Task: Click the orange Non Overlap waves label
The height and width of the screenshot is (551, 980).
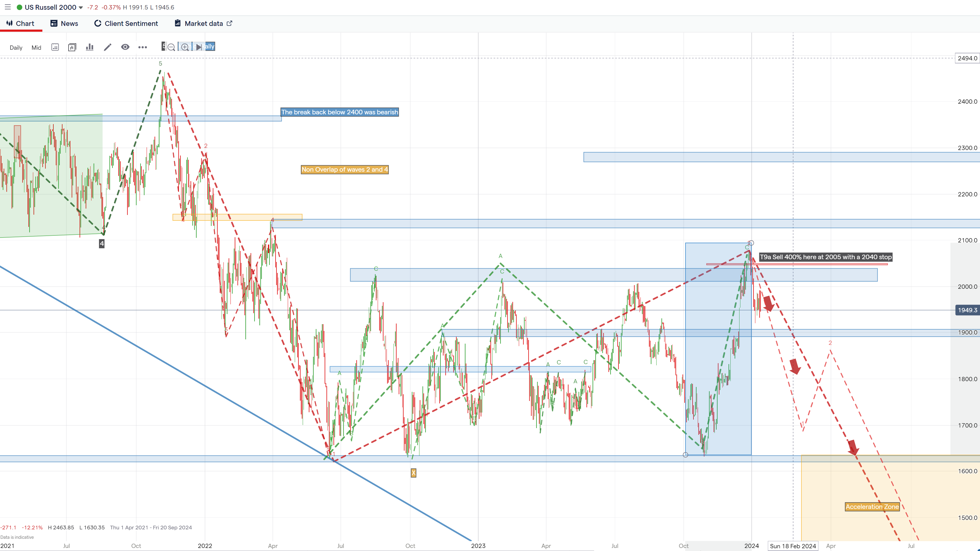Action: coord(344,169)
